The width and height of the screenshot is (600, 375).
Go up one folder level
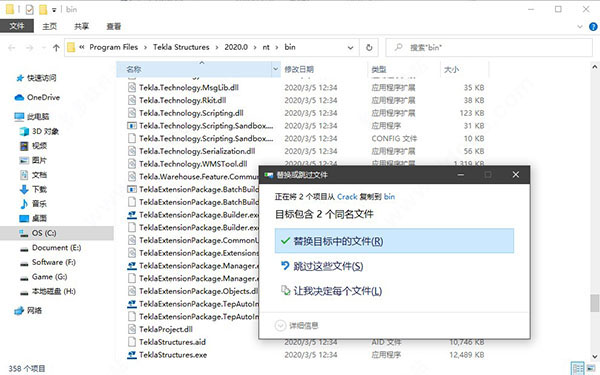point(56,47)
